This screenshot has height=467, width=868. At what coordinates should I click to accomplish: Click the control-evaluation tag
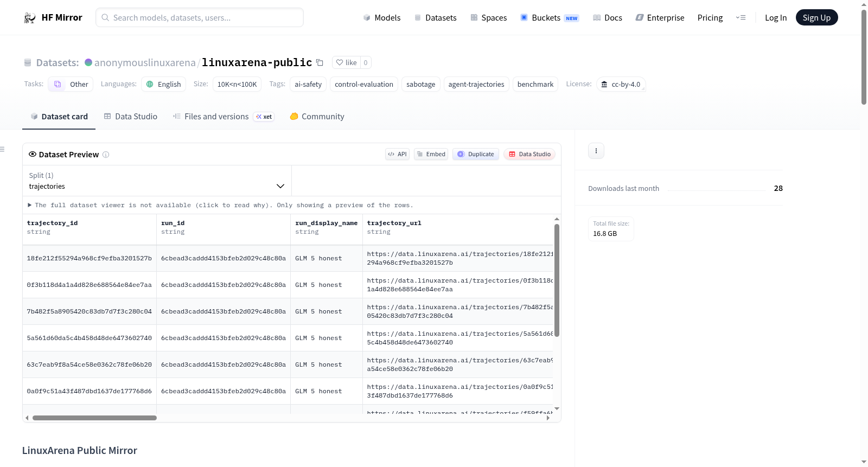coord(364,84)
